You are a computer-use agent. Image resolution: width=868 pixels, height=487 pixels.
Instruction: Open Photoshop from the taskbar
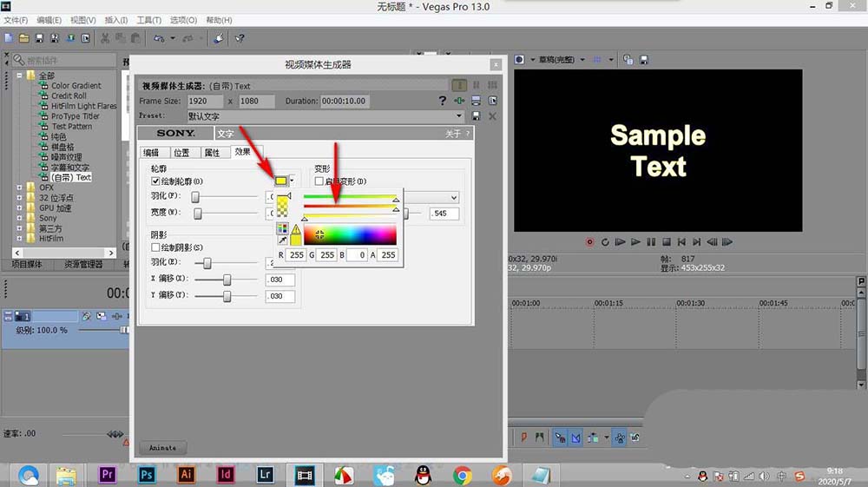point(147,474)
